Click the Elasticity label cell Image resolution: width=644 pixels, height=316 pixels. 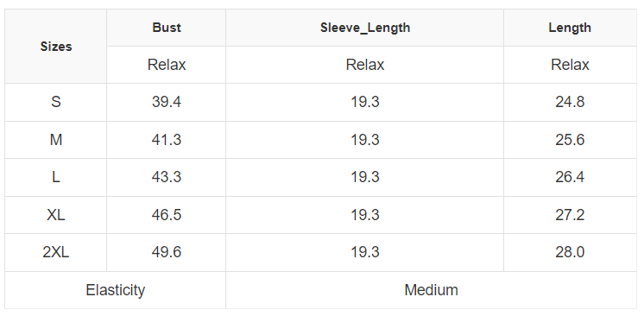click(x=116, y=290)
